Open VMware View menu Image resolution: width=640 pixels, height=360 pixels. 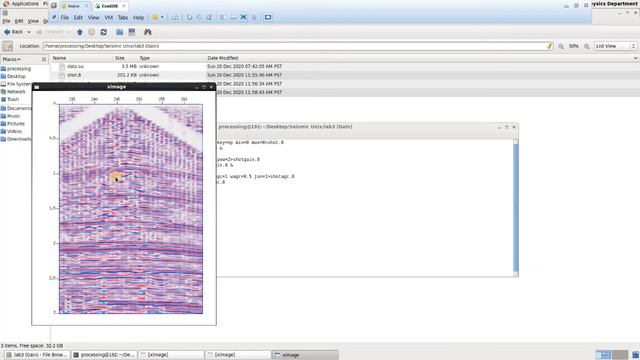pos(93,18)
